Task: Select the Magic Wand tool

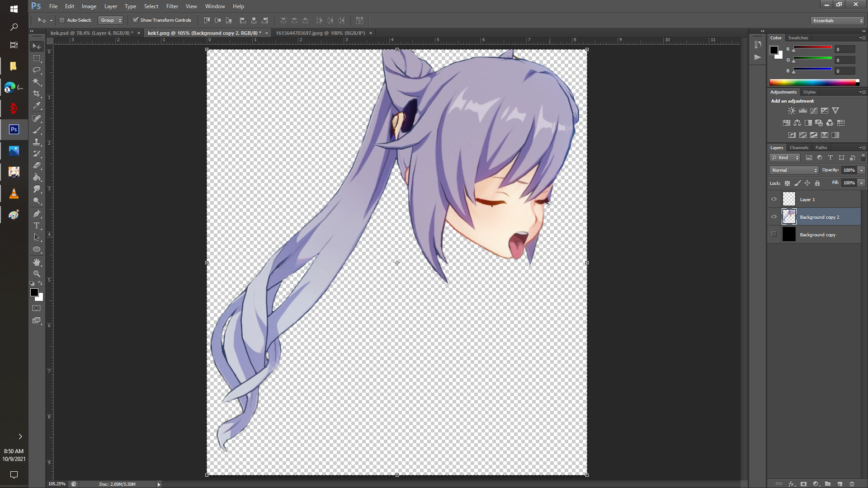Action: coord(37,82)
